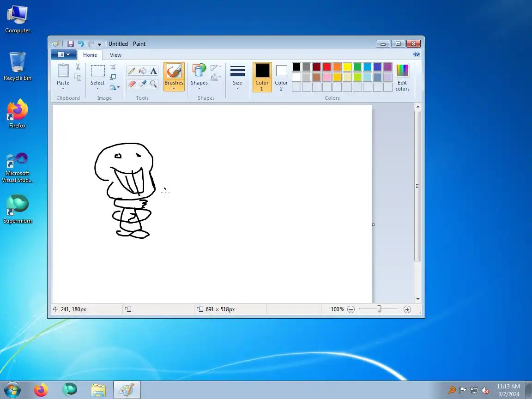Click the Redo arrow in title bar
This screenshot has width=532, height=399.
(x=91, y=44)
